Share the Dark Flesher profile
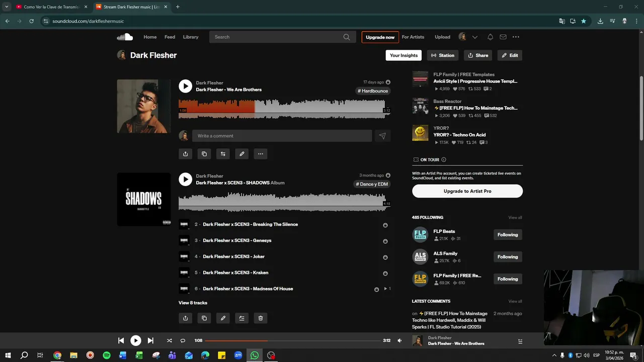Viewport: 644px width, 362px height. coord(478,55)
